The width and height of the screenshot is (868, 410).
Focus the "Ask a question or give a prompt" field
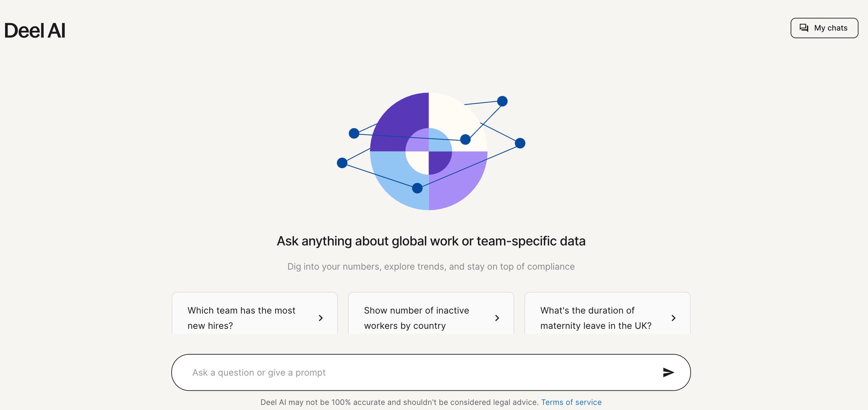418,373
